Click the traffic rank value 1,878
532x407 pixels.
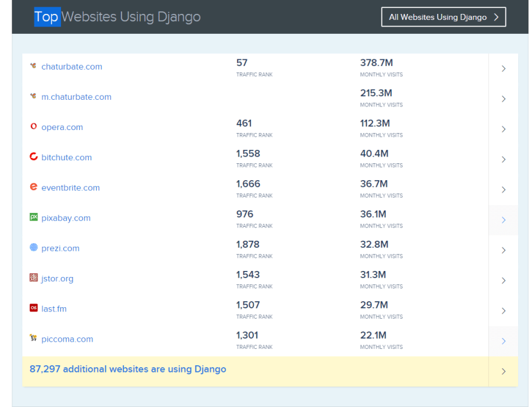pyautogui.click(x=248, y=244)
